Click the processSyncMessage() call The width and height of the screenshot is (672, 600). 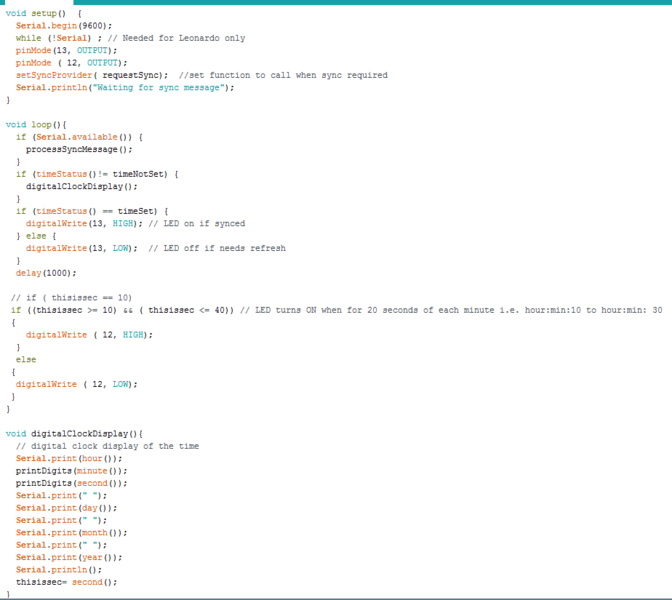coord(79,149)
